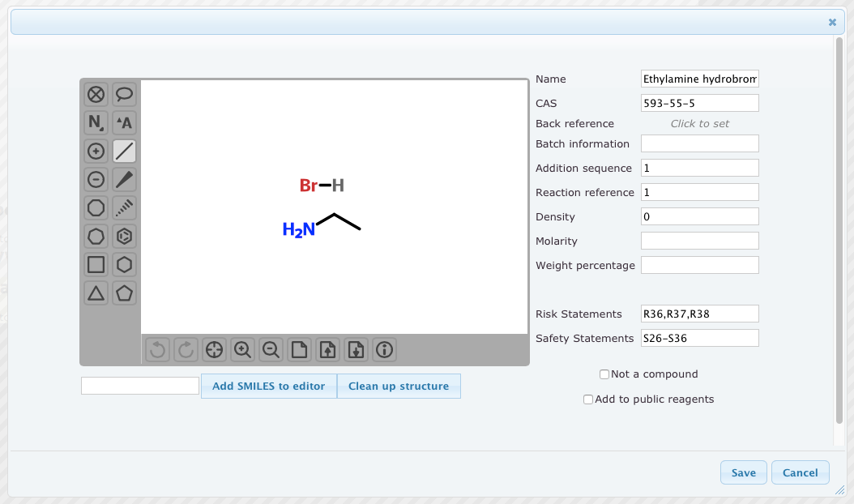Viewport: 854px width, 504px height.
Task: Click the Br atom in the structure
Action: point(308,186)
